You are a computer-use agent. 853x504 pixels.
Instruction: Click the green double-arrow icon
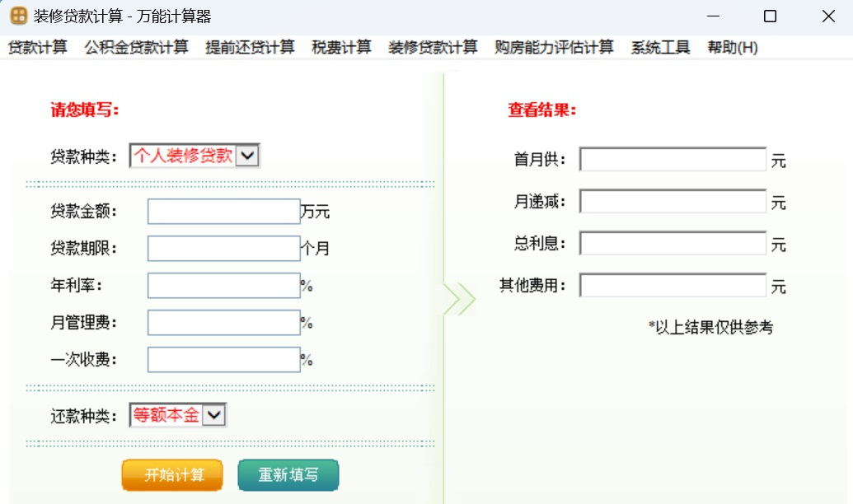(459, 300)
